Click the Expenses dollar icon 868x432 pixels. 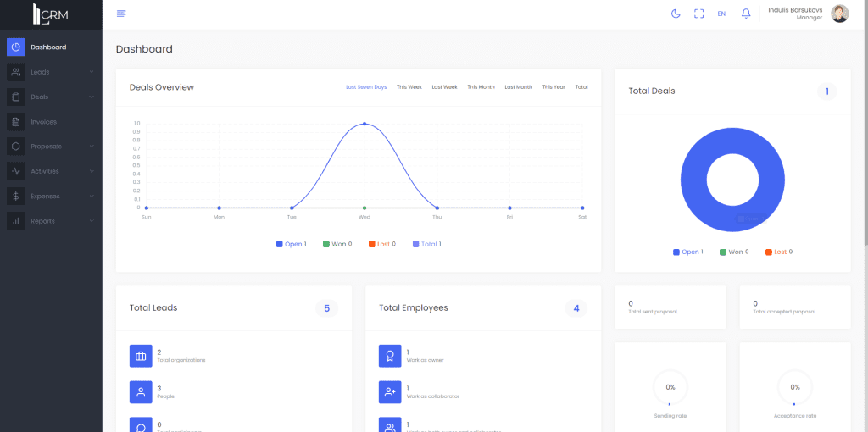pyautogui.click(x=16, y=197)
